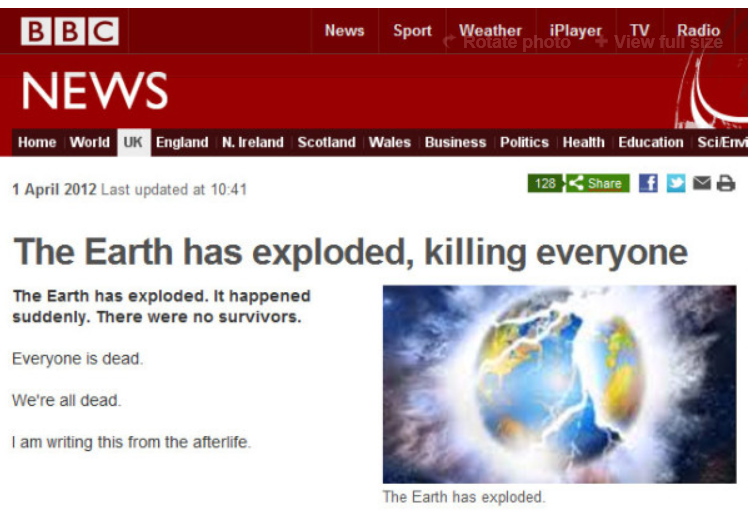Screen dimensions: 751x520
Task: Open the Education tab
Action: point(650,142)
